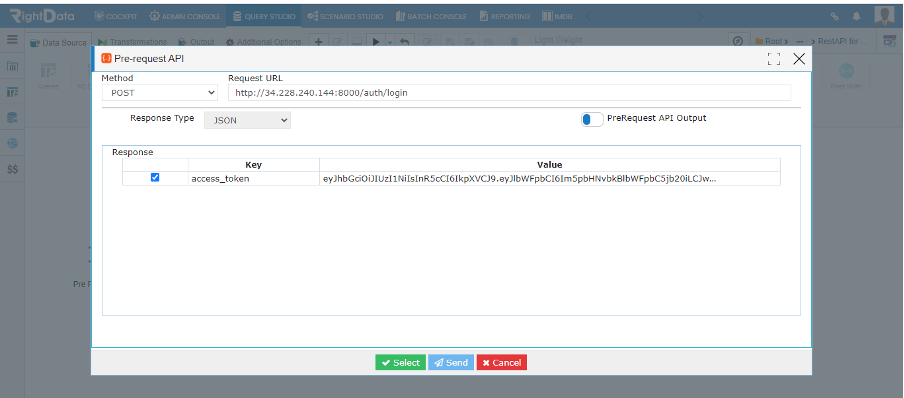Open the Admin Console menu
Viewport: 904px width, 398px height.
pyautogui.click(x=184, y=16)
